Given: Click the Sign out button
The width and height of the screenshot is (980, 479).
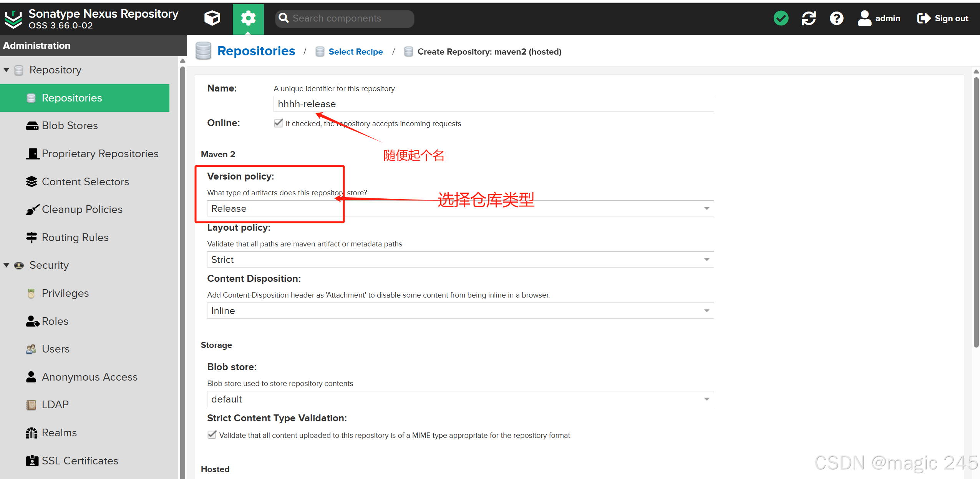Looking at the screenshot, I should coord(943,18).
